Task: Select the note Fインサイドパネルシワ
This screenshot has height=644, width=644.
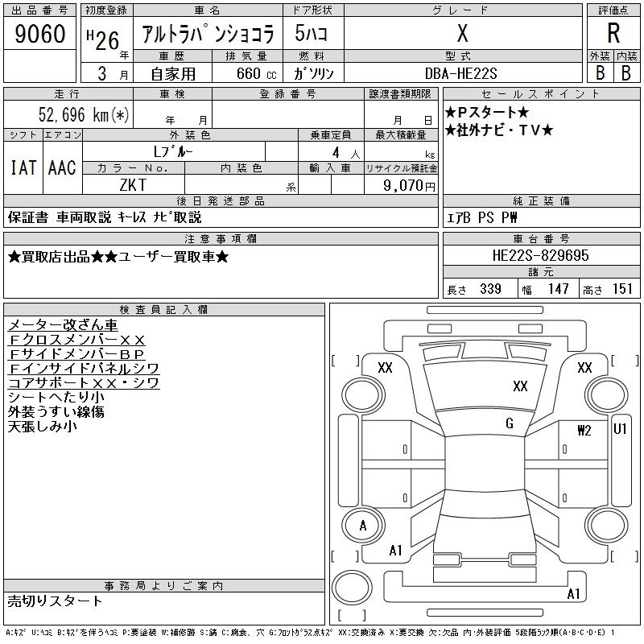Action: [x=84, y=369]
